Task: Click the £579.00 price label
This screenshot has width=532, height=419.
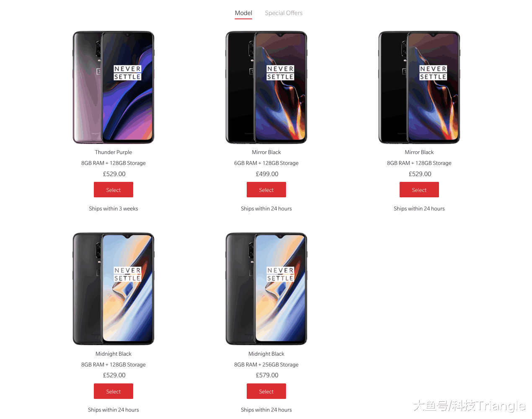Action: tap(267, 375)
